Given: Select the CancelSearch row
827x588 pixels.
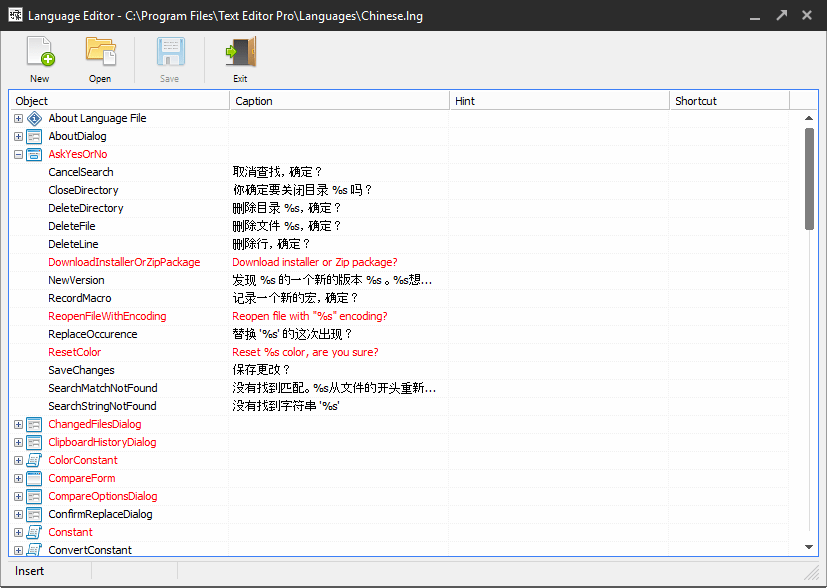Looking at the screenshot, I should 82,172.
